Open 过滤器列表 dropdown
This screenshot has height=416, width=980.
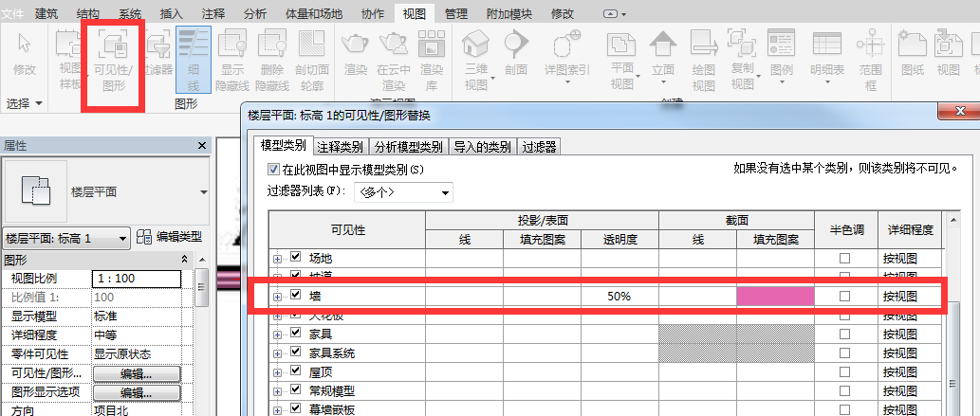(x=404, y=192)
